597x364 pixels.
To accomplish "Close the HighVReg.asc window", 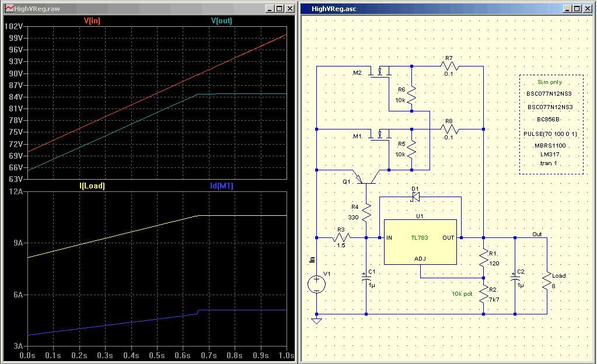I will pyautogui.click(x=588, y=8).
